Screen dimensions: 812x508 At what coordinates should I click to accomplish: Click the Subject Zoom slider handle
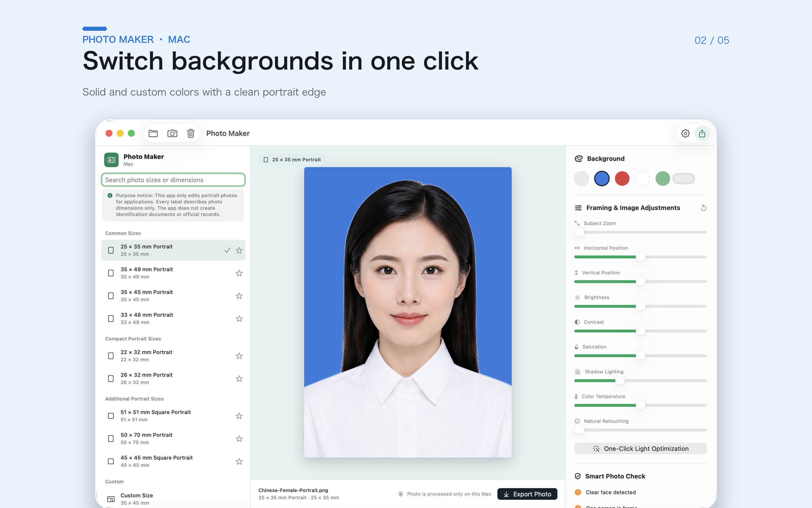(x=579, y=232)
